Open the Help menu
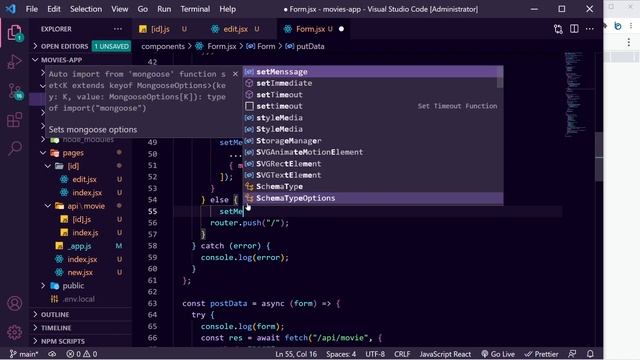The image size is (640, 360). point(227,9)
